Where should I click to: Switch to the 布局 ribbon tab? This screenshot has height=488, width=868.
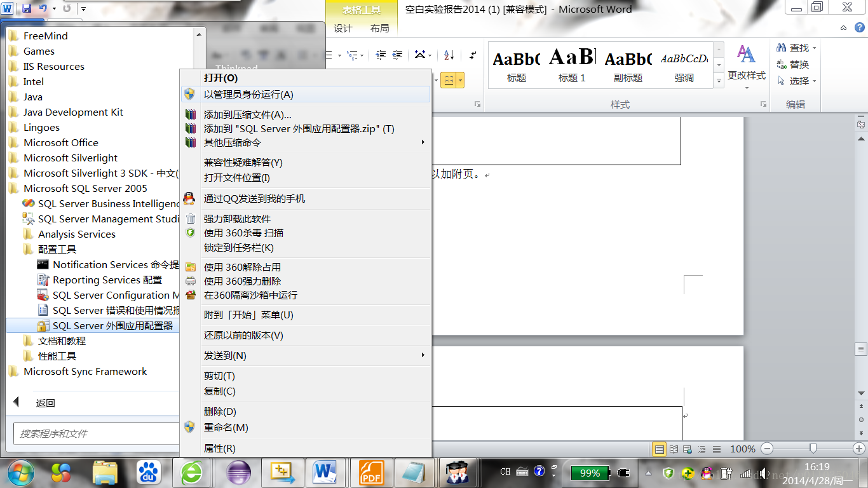(379, 28)
